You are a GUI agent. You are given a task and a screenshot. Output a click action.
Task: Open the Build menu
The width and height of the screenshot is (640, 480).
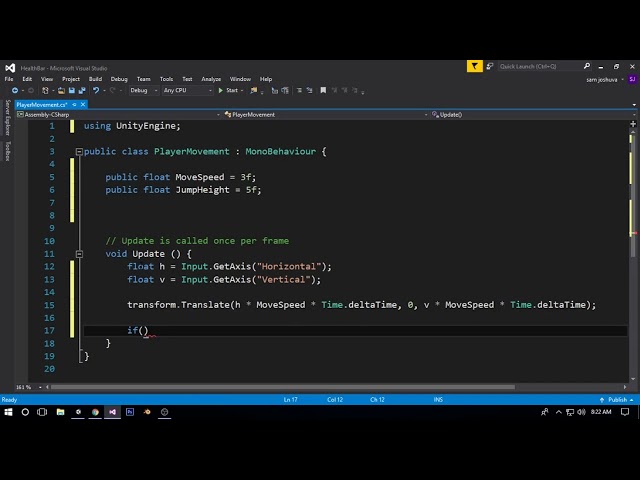coord(95,79)
